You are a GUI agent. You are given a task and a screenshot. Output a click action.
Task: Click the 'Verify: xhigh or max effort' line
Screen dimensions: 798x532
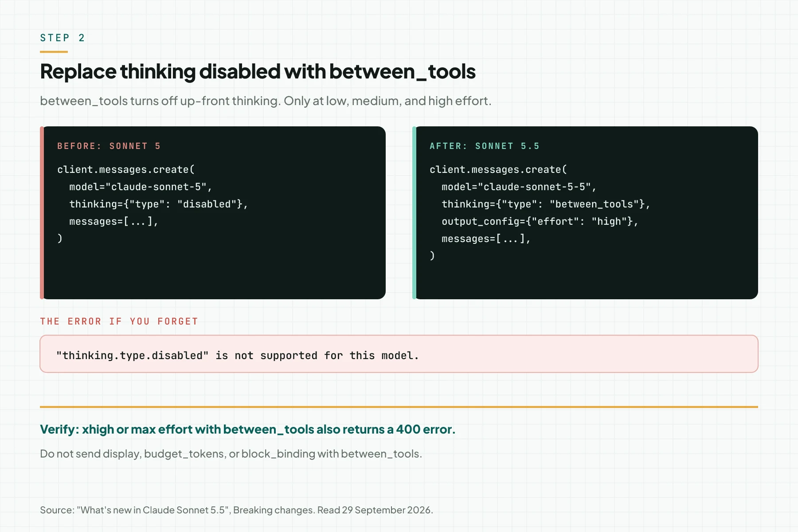(247, 430)
